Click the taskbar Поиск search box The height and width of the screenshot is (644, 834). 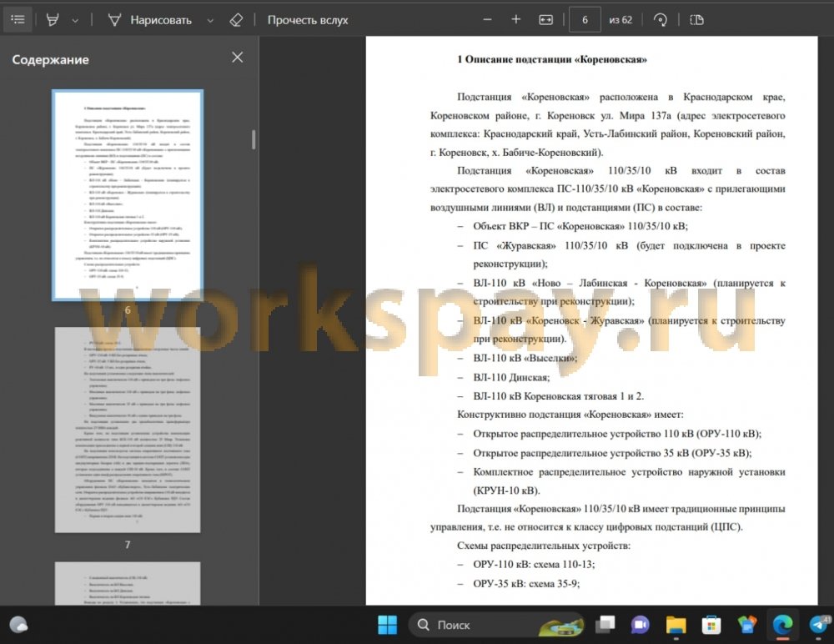(495, 625)
